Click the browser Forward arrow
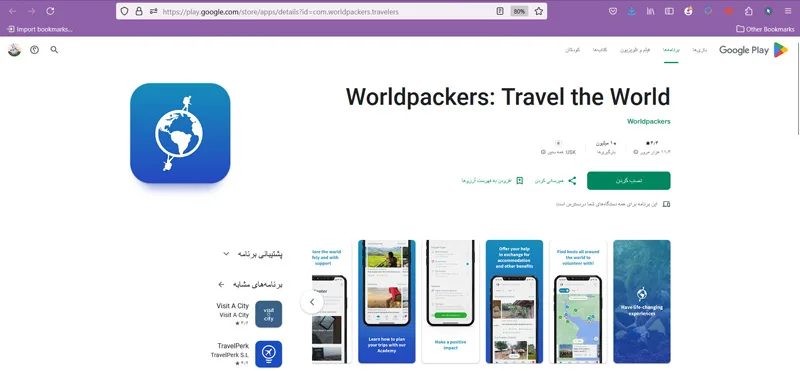This screenshot has width=800, height=371. tap(32, 11)
